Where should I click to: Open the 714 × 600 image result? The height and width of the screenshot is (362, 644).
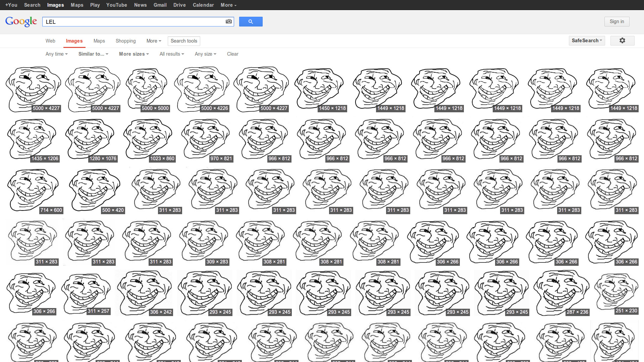[35, 191]
